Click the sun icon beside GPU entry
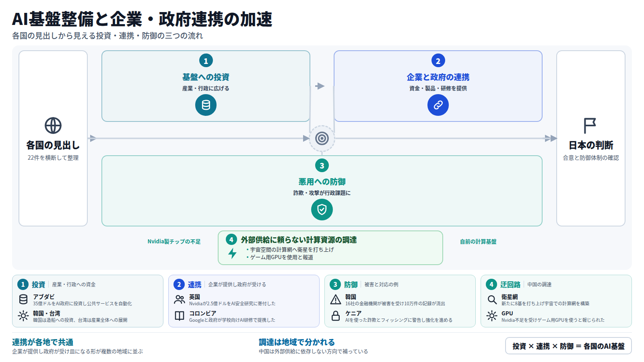The width and height of the screenshot is (644, 362). [492, 316]
